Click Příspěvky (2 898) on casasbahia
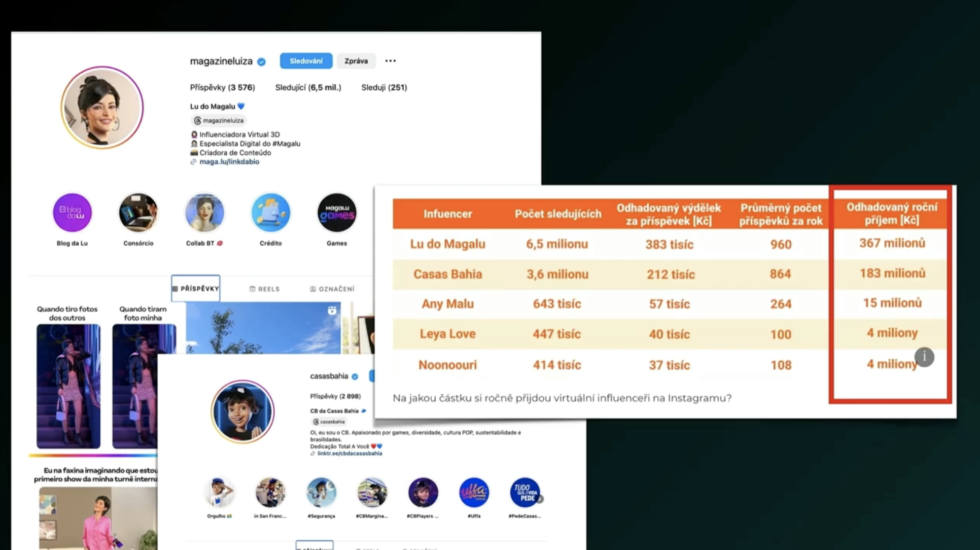This screenshot has height=550, width=980. click(x=335, y=396)
